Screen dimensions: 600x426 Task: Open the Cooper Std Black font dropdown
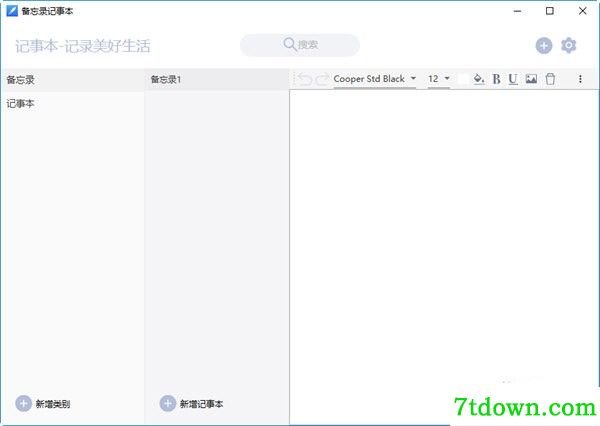pos(375,79)
